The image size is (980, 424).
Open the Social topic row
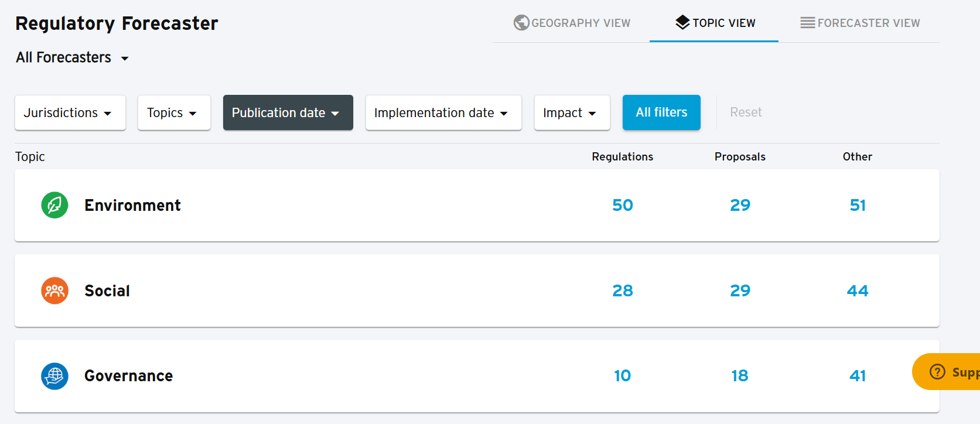pos(477,290)
